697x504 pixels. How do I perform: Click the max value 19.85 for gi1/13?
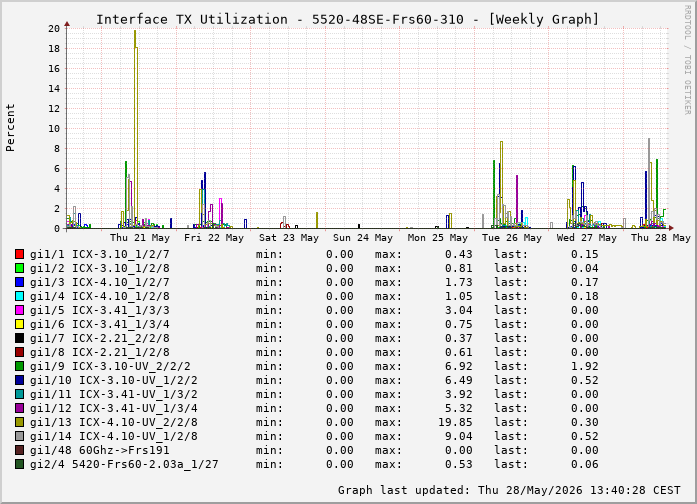point(455,422)
